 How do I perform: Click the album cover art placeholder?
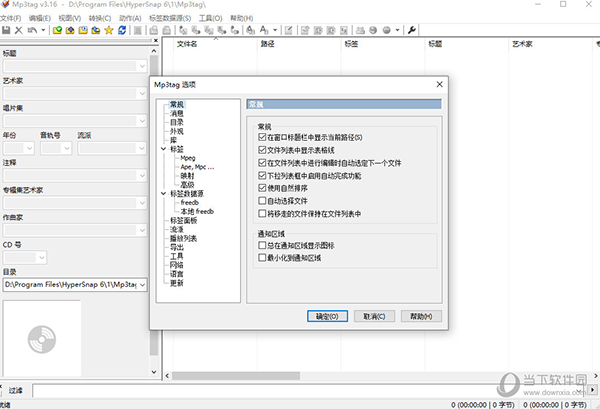[42, 339]
